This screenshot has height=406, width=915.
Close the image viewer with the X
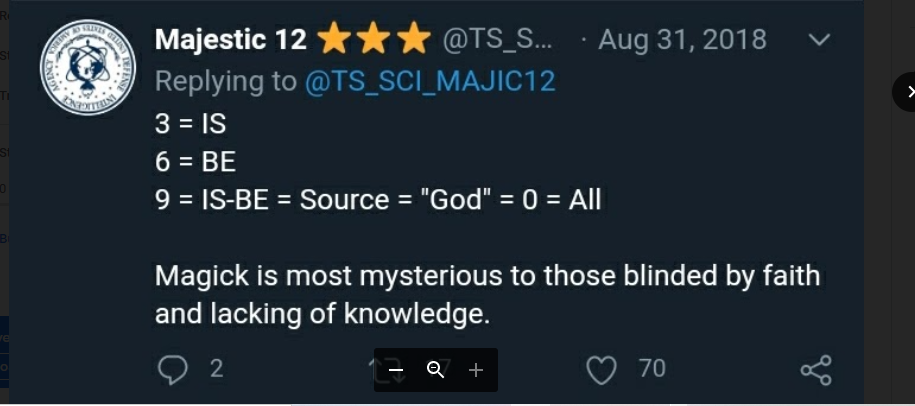coord(908,92)
